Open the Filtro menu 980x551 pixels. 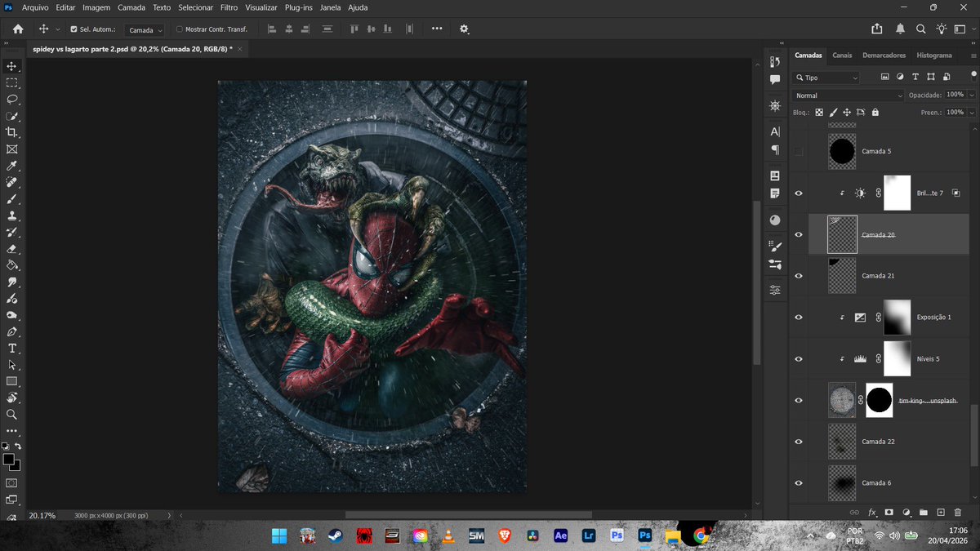coord(229,7)
